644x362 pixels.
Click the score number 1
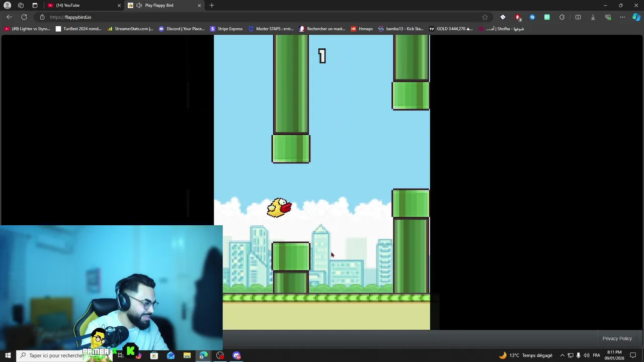pyautogui.click(x=322, y=56)
